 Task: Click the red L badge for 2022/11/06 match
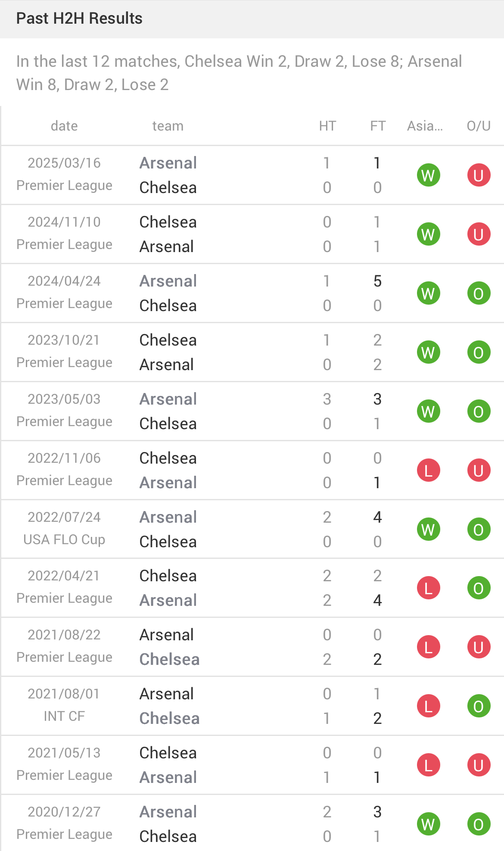428,471
